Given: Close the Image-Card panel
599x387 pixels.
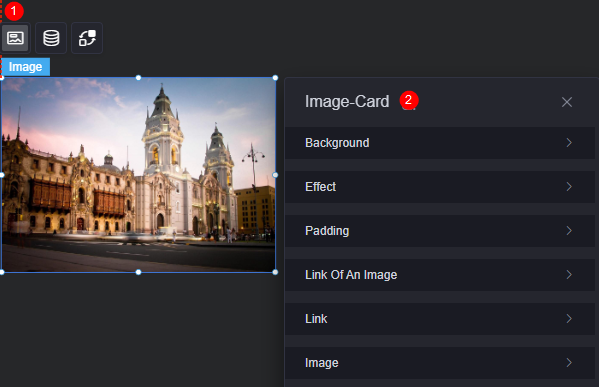Looking at the screenshot, I should pos(567,102).
